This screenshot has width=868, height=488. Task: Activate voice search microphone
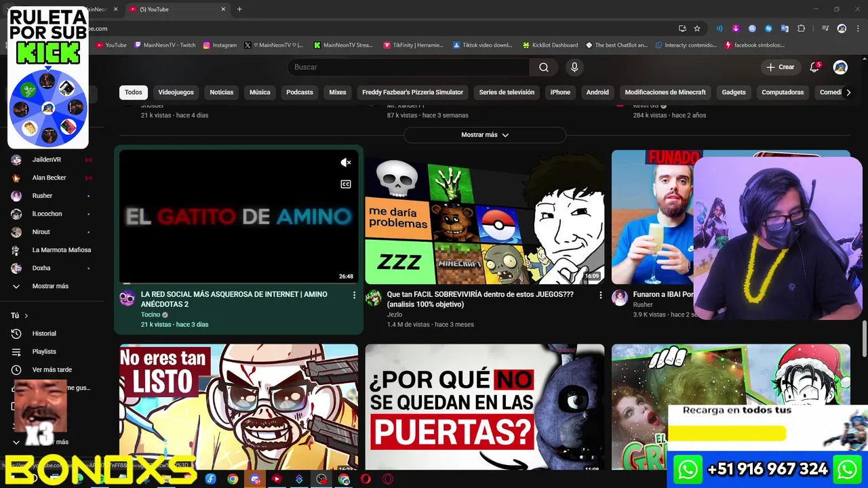tap(574, 67)
